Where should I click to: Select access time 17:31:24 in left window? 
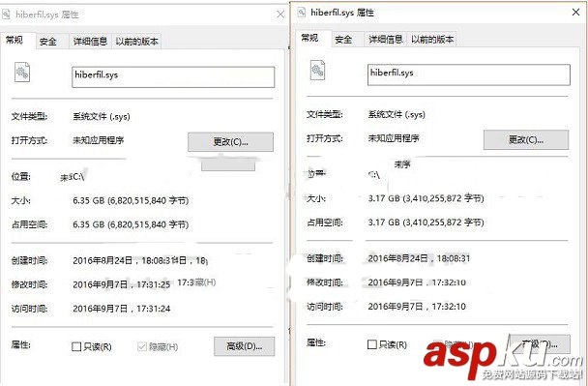(122, 309)
